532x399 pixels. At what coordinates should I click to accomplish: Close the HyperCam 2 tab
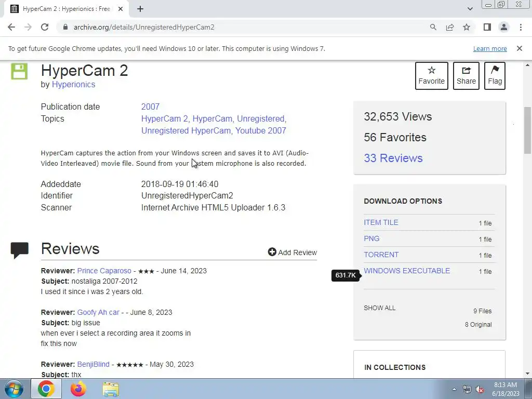pyautogui.click(x=121, y=9)
